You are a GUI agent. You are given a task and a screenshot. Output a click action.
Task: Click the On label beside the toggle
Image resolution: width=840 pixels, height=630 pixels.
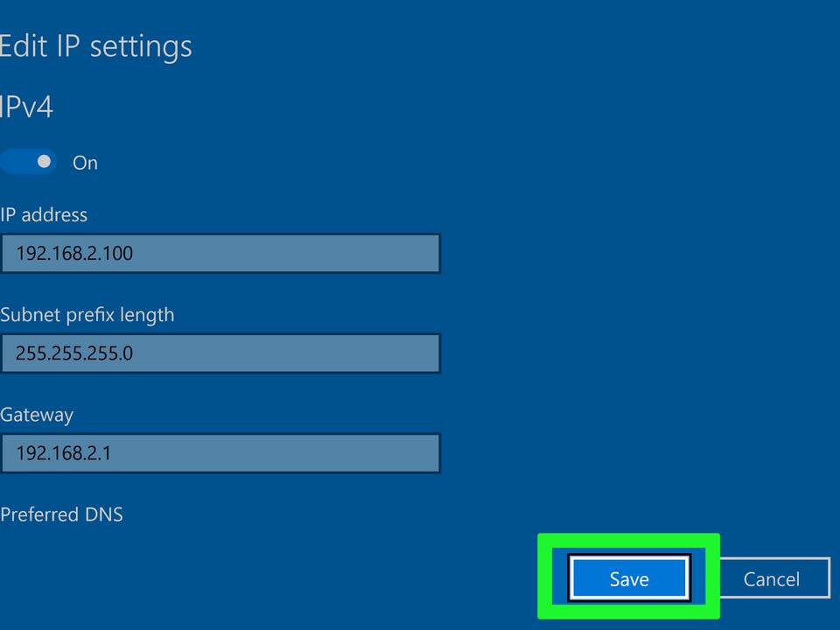[x=85, y=163]
